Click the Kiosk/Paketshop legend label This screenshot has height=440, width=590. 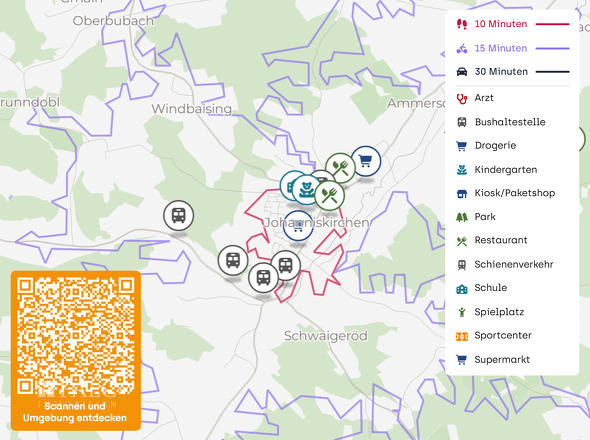[515, 193]
